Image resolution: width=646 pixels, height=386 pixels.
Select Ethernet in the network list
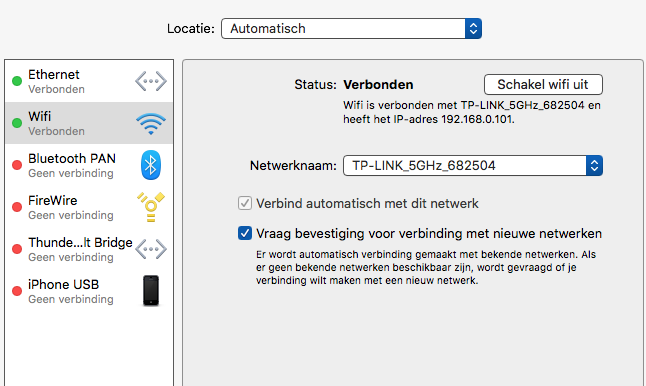tap(89, 81)
